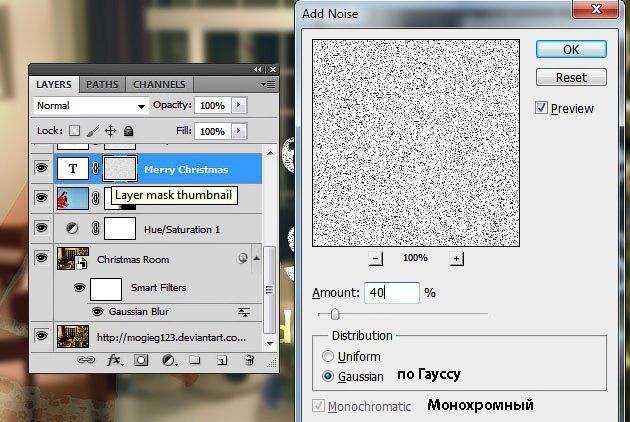
Task: Click the create new layer icon
Action: coord(222,360)
